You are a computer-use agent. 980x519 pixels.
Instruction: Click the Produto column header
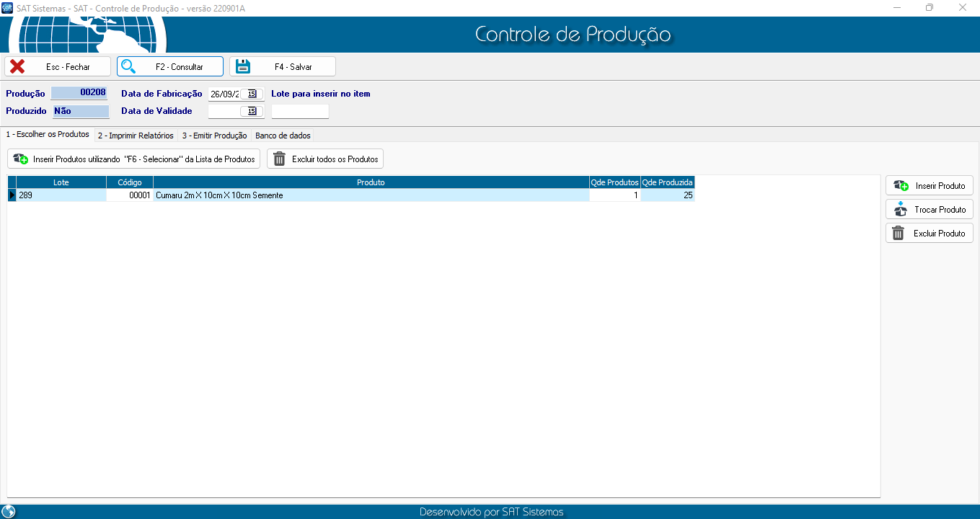[371, 182]
